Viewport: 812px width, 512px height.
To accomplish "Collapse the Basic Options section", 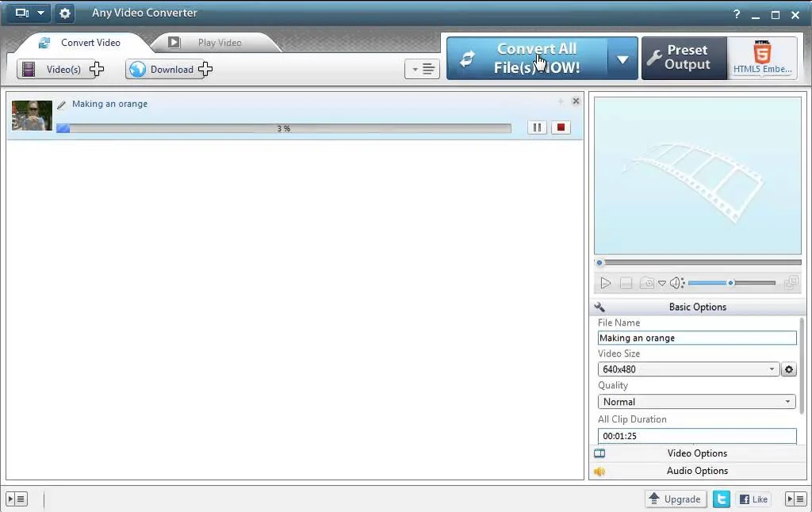I will [698, 307].
